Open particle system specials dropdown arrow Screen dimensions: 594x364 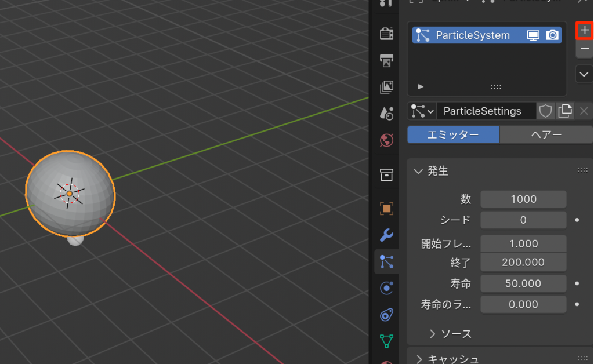click(x=584, y=74)
